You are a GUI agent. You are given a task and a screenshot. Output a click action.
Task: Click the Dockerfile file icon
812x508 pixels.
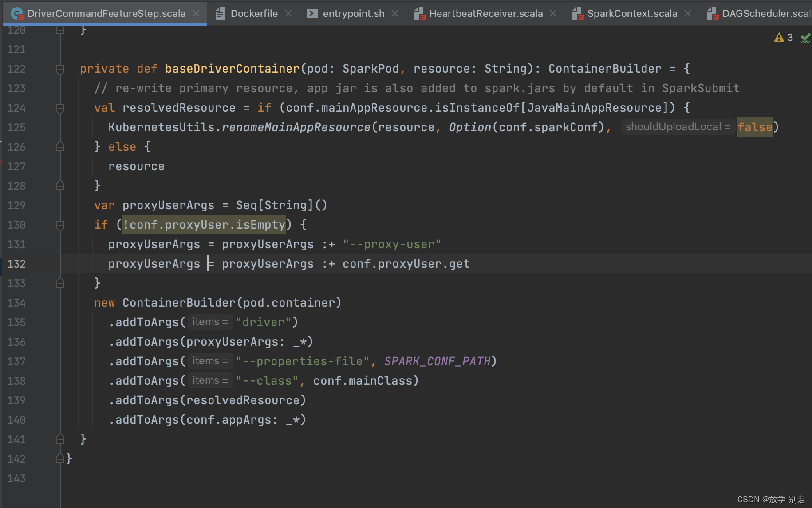click(220, 14)
